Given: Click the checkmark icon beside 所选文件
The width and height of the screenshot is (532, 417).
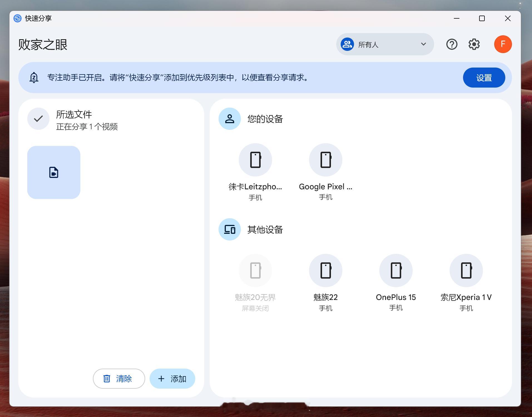Looking at the screenshot, I should [x=38, y=119].
